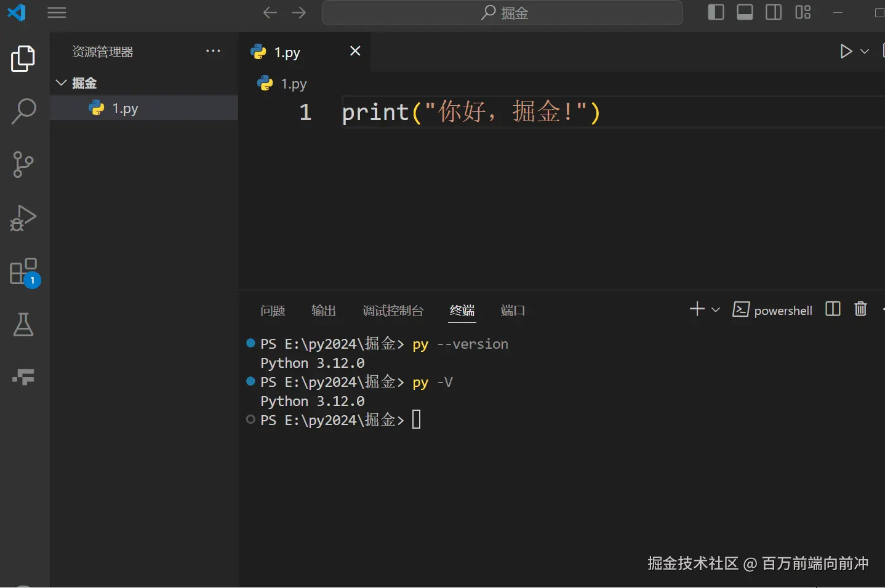The image size is (885, 588).
Task: Run the 1.py file with the play button
Action: coord(846,52)
